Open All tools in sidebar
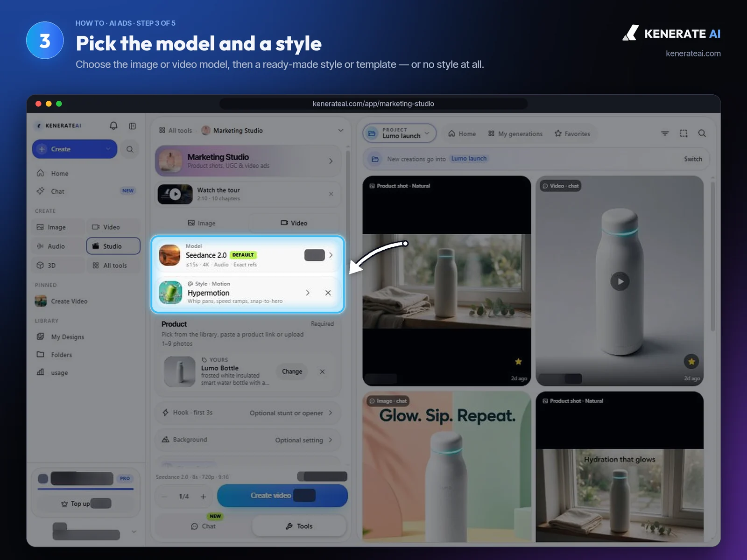Screen dimensions: 747x560 pos(113,266)
